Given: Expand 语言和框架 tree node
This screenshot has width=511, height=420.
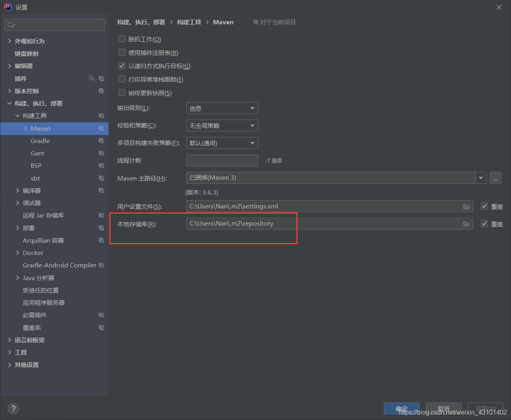Looking at the screenshot, I should click(10, 340).
